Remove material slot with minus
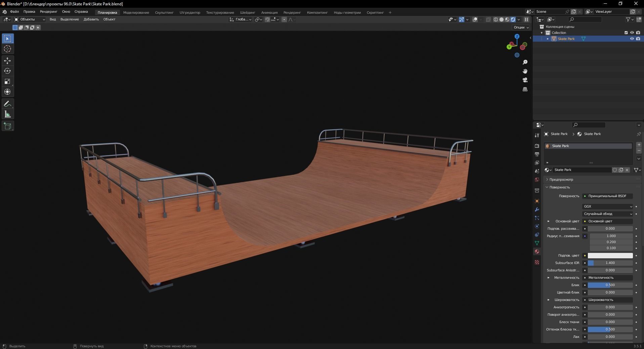The width and height of the screenshot is (644, 349). (639, 151)
